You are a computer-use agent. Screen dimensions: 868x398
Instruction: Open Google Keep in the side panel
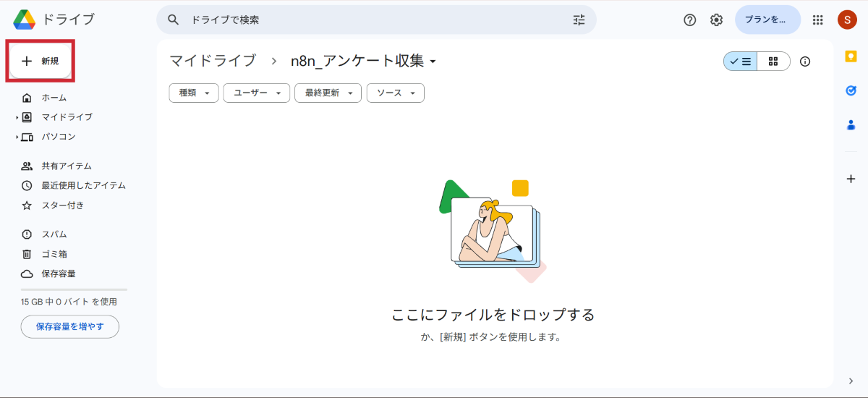pyautogui.click(x=851, y=56)
